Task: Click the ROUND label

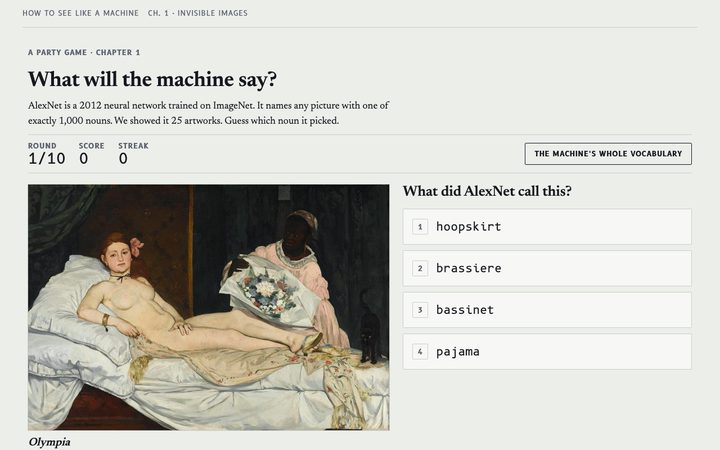Action: [x=42, y=146]
